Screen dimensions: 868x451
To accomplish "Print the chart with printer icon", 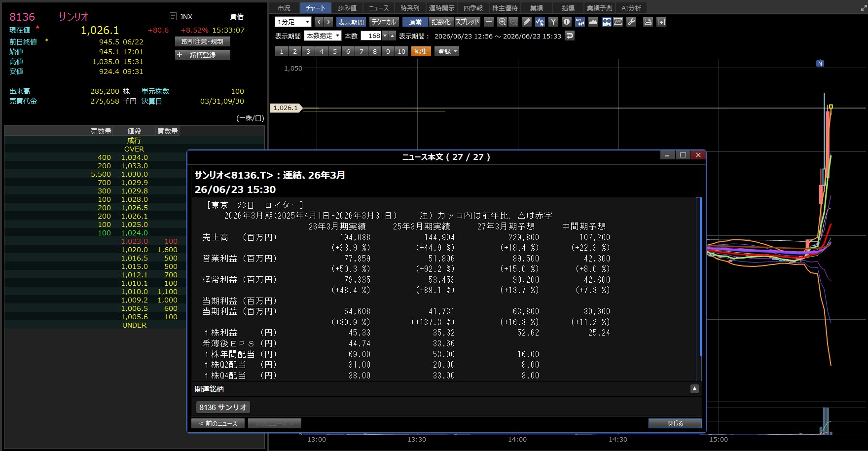I will [x=648, y=22].
